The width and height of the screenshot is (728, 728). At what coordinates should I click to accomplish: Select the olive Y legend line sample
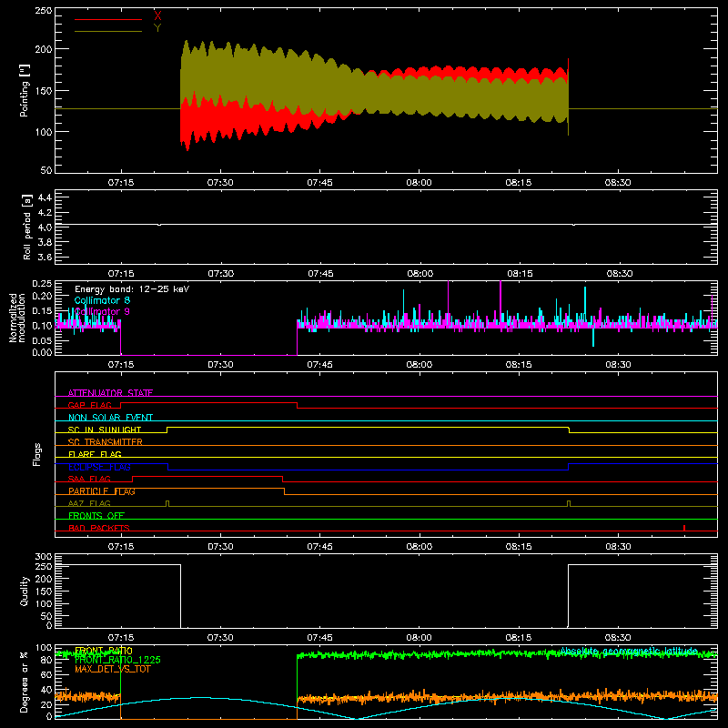click(108, 31)
